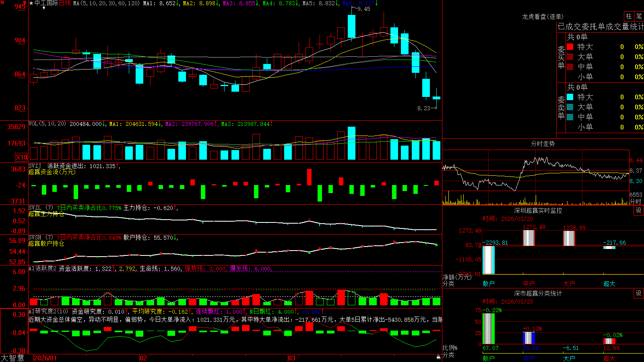
Task: Click the 散户 67.07 bar in 分类统计
Action: (489, 329)
